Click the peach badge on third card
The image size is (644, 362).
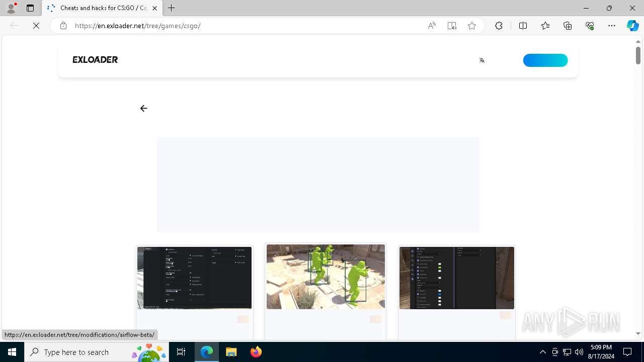tap(505, 315)
